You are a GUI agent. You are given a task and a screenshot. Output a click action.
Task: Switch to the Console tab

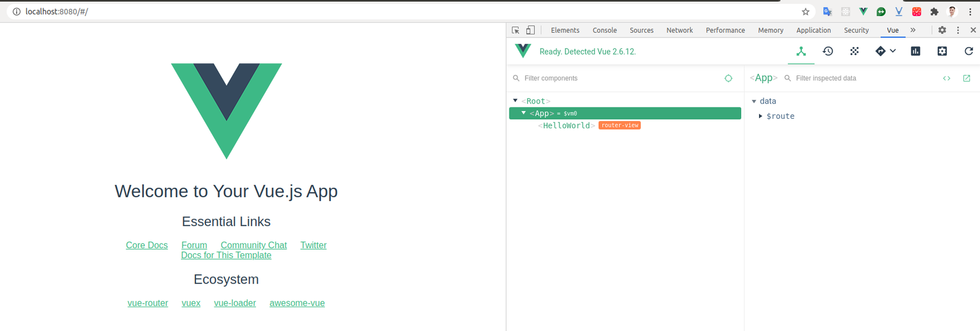tap(605, 30)
